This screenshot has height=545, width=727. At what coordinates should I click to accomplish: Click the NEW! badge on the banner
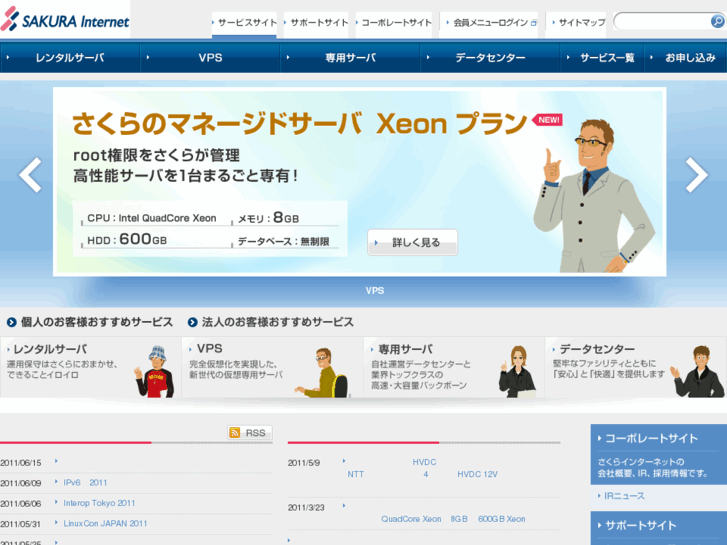pyautogui.click(x=548, y=120)
